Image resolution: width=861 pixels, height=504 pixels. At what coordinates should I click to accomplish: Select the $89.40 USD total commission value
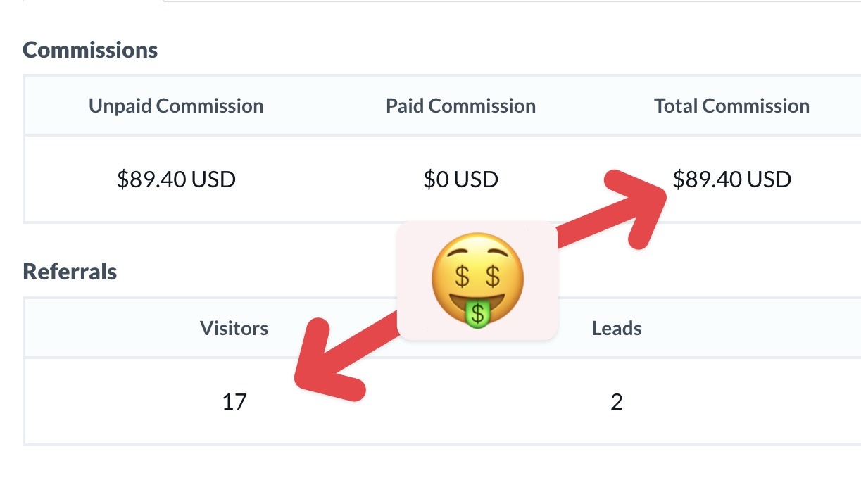732,179
